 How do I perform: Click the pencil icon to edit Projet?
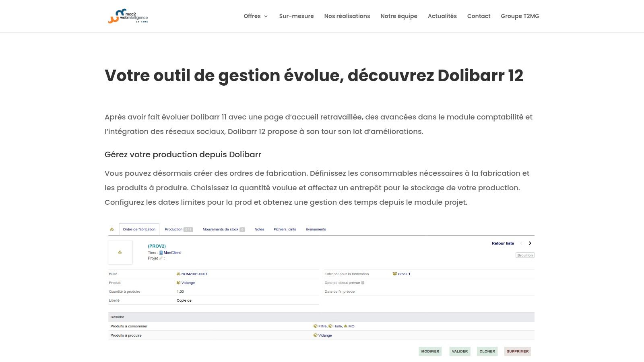click(161, 258)
